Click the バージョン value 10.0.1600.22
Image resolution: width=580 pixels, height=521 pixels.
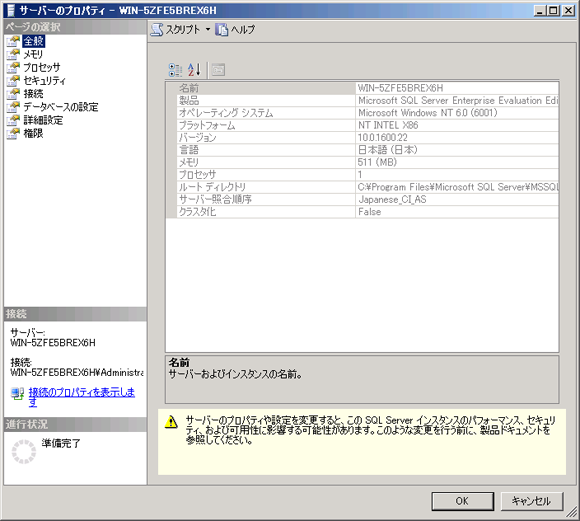point(382,138)
